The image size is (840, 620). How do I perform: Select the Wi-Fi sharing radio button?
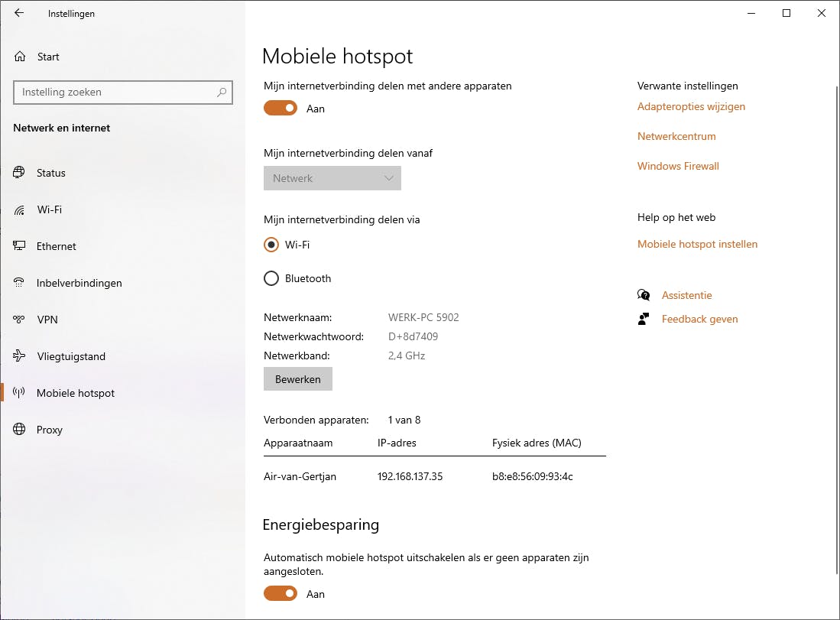coord(271,245)
